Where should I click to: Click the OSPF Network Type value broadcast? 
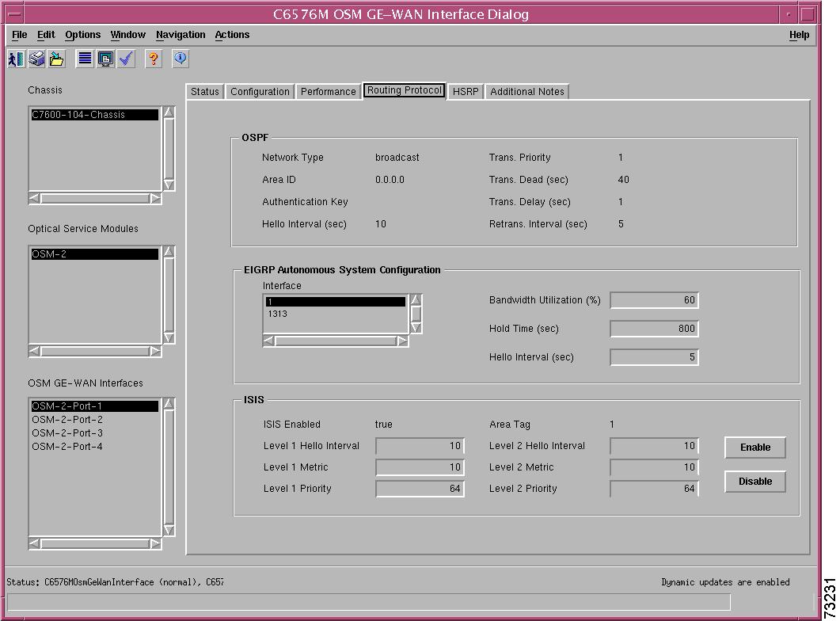(x=397, y=158)
